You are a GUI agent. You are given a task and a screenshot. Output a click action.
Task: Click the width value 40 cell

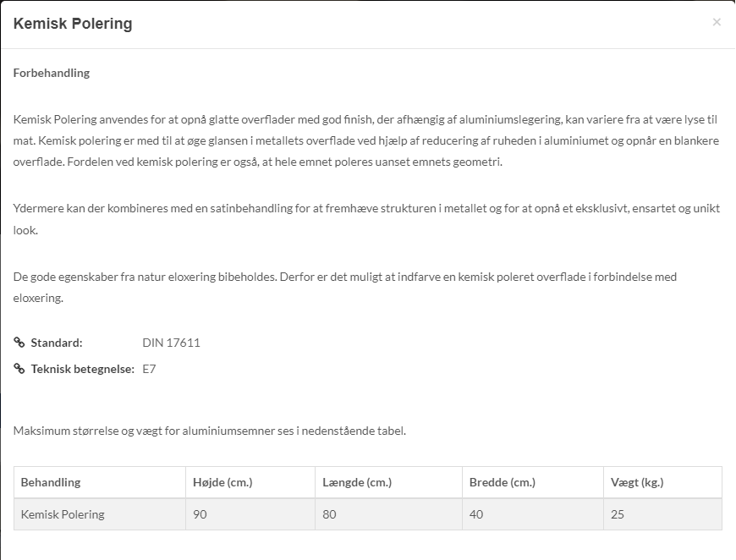tap(475, 514)
